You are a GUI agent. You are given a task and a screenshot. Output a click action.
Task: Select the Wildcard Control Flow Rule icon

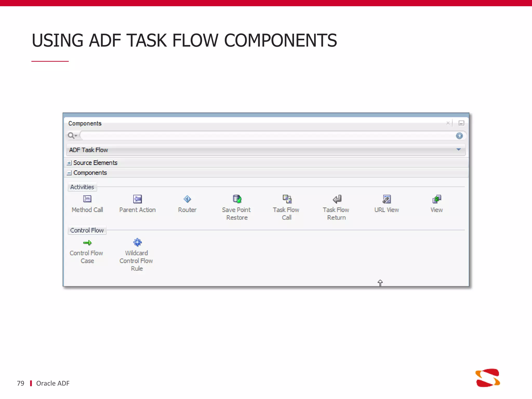pos(137,242)
